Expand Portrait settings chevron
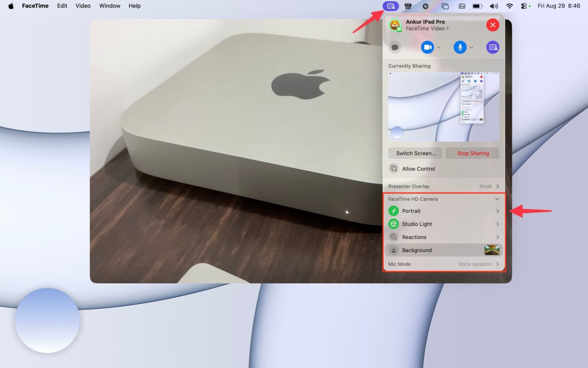588x368 pixels. [x=497, y=211]
